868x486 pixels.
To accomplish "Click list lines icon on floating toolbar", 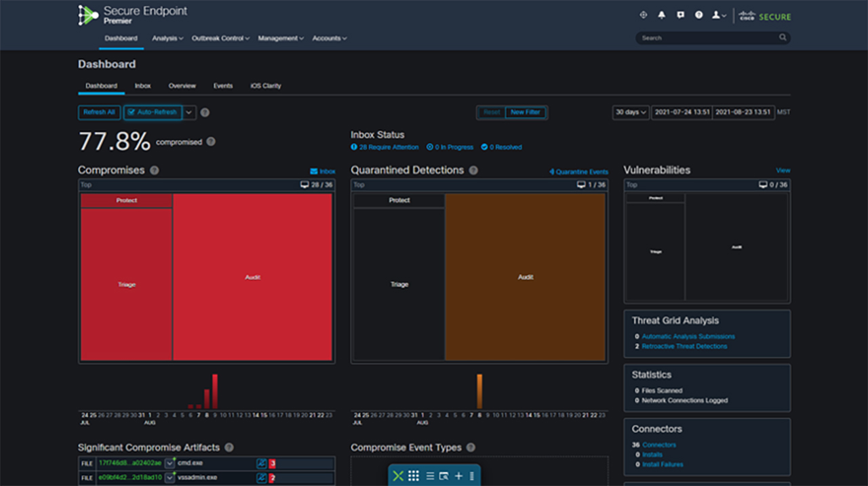I will pyautogui.click(x=430, y=476).
